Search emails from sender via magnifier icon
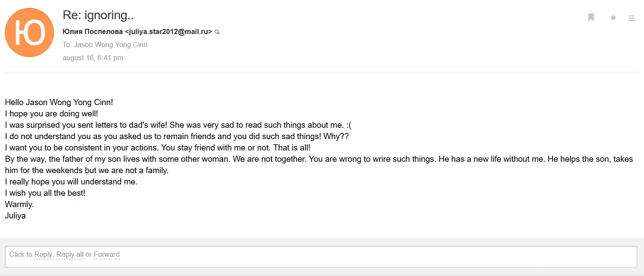Image resolution: width=644 pixels, height=276 pixels. (217, 32)
